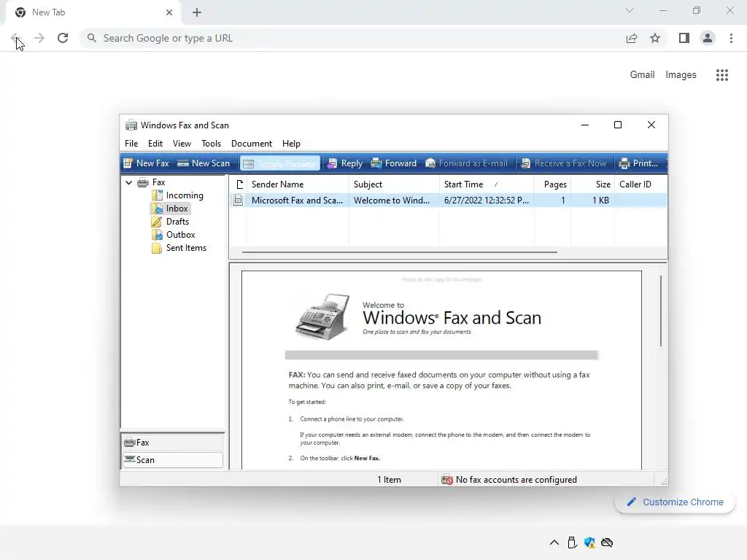
Task: Open the Tools menu
Action: [211, 144]
